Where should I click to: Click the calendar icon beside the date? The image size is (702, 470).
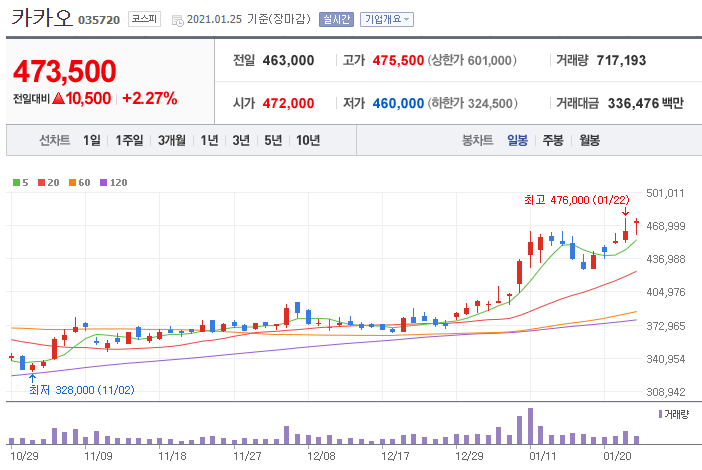coord(178,20)
